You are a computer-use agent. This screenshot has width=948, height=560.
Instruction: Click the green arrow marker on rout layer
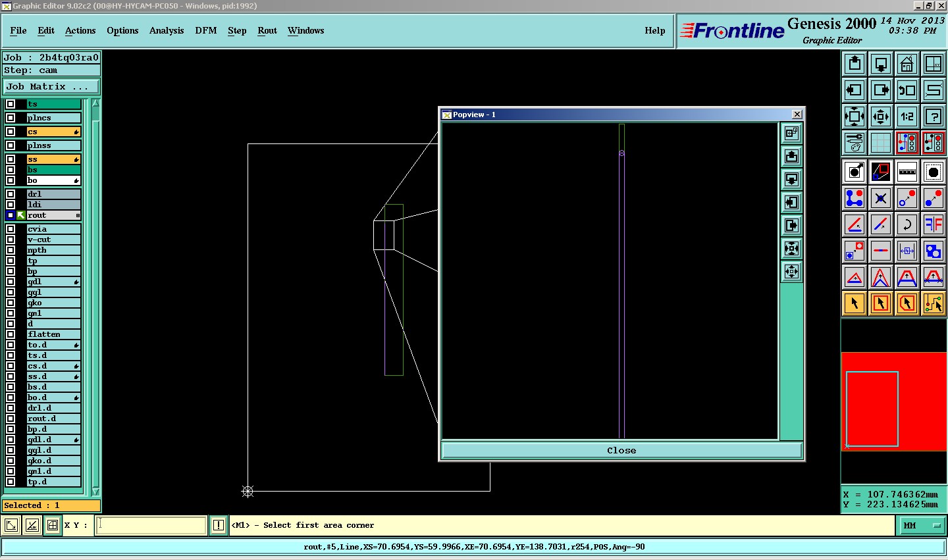(21, 215)
